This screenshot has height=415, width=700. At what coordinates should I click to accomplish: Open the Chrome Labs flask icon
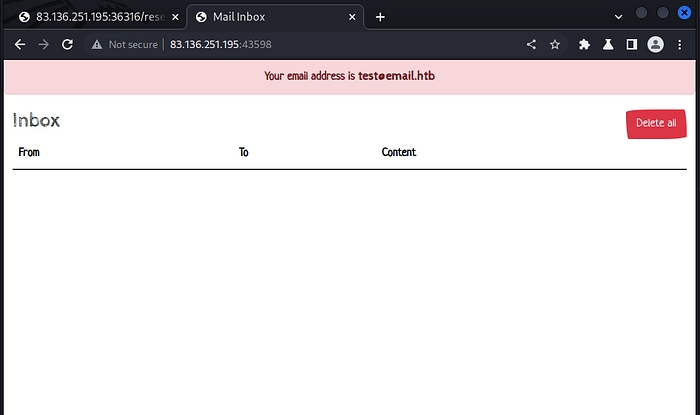608,44
